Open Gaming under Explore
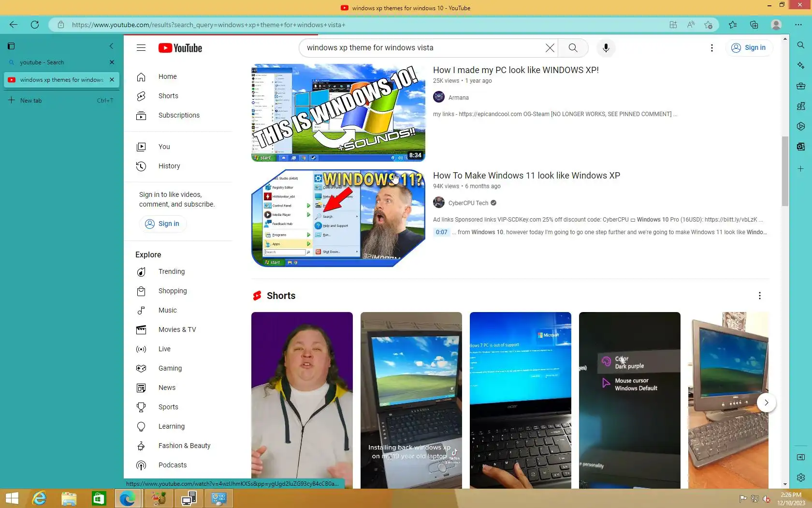Image resolution: width=812 pixels, height=508 pixels. (x=178, y=368)
